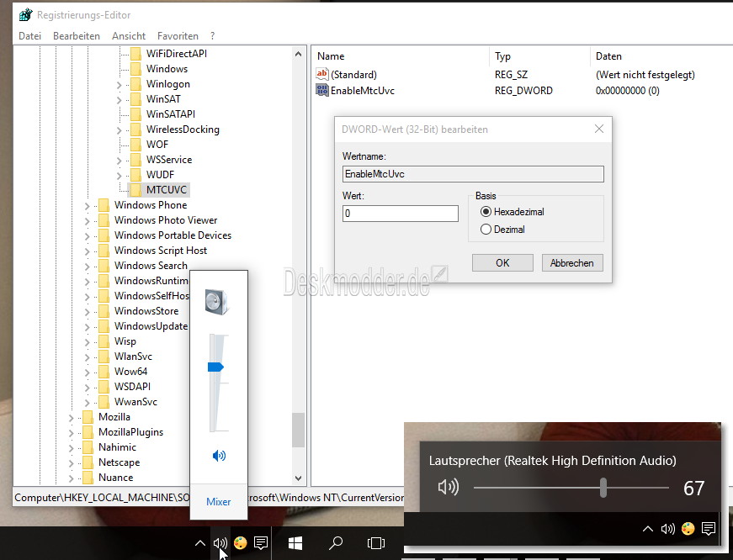Click the Wisp folder icon
Screen dimensions: 733x560
tap(104, 341)
